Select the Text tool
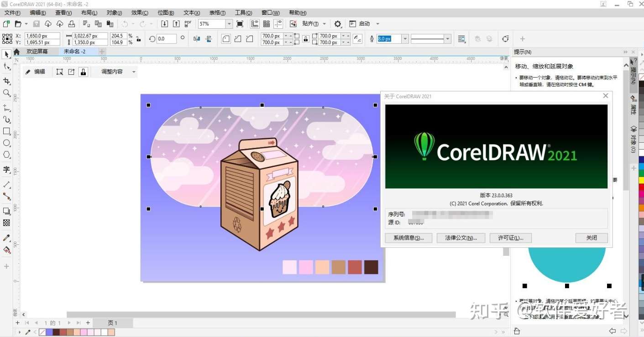644x337 pixels. coord(6,170)
